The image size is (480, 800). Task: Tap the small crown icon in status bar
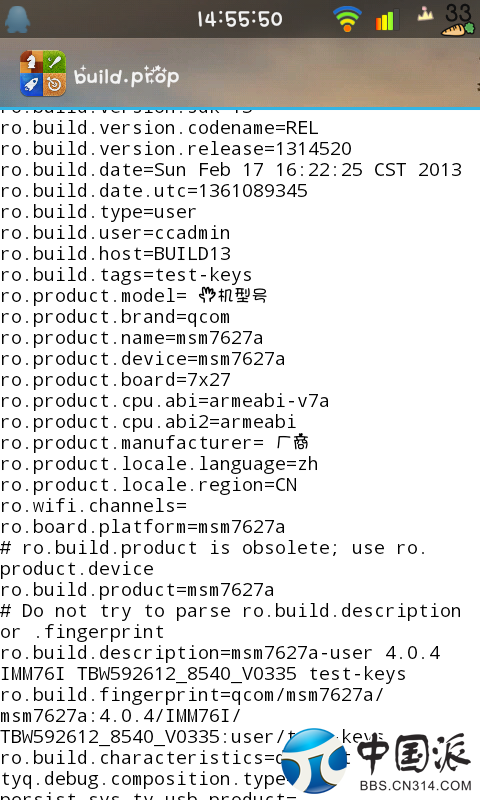click(x=425, y=14)
